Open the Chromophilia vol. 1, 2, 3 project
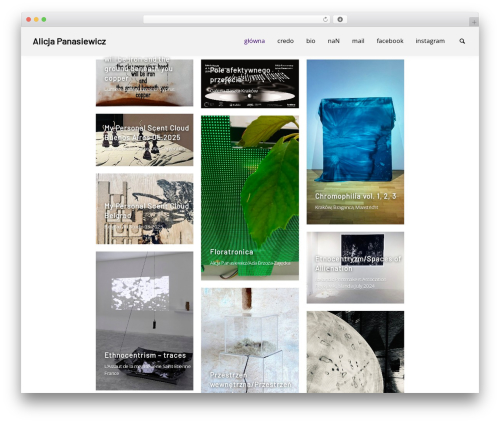This screenshot has height=423, width=500. coord(355,142)
